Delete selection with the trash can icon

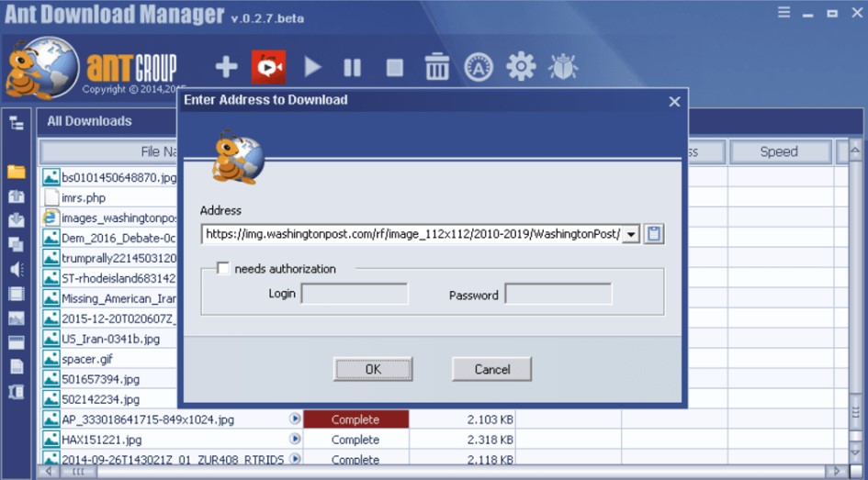point(437,66)
